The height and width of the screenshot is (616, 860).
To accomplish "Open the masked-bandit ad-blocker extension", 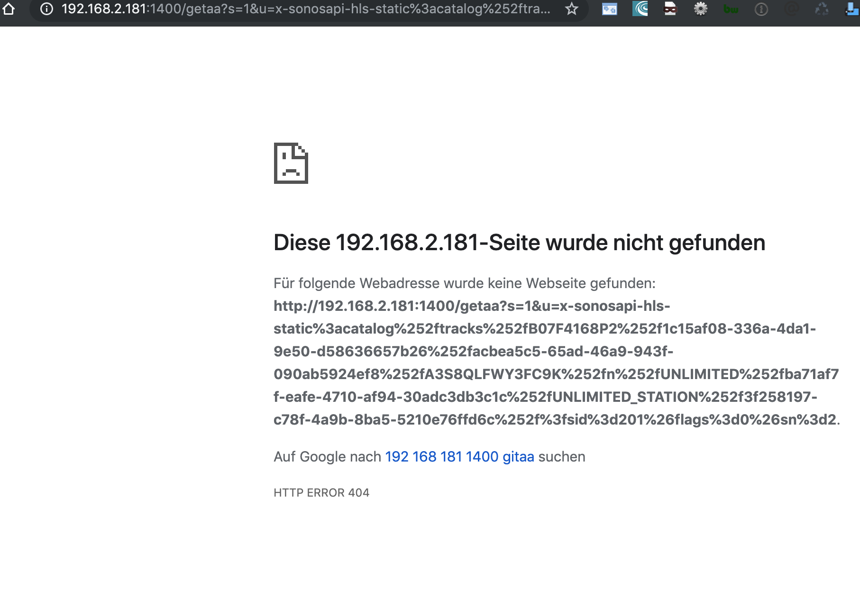I will click(670, 8).
